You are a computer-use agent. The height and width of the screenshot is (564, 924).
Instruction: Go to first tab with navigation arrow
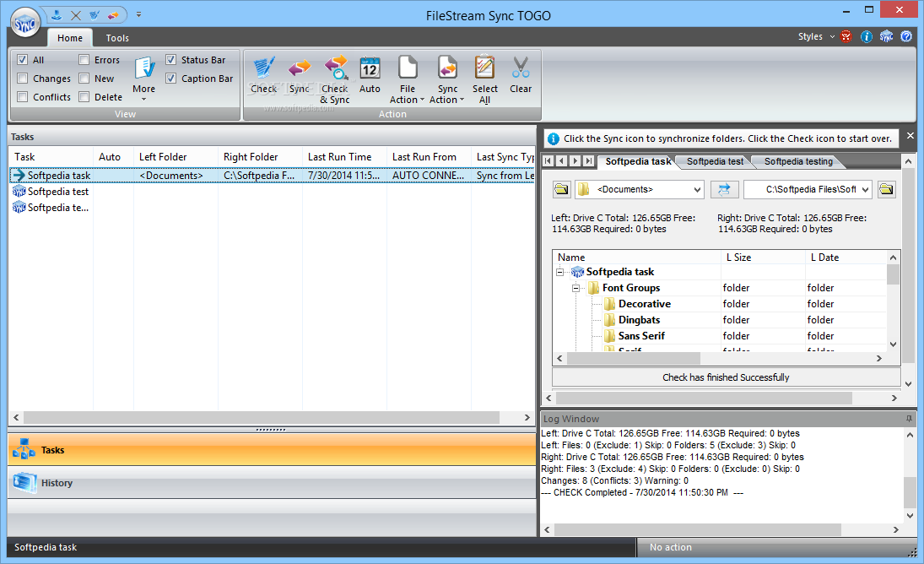point(548,161)
